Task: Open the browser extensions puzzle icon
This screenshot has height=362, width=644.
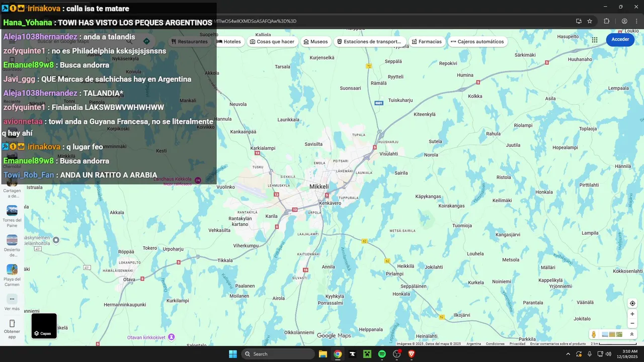Action: [606, 21]
